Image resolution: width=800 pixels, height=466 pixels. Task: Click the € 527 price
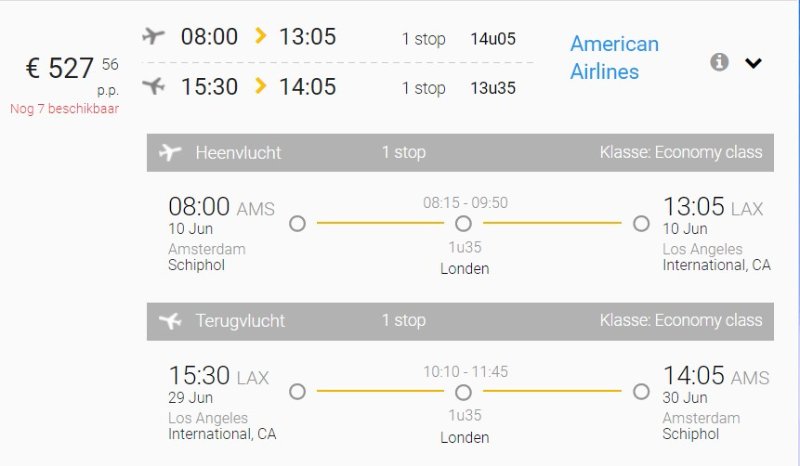tap(60, 68)
